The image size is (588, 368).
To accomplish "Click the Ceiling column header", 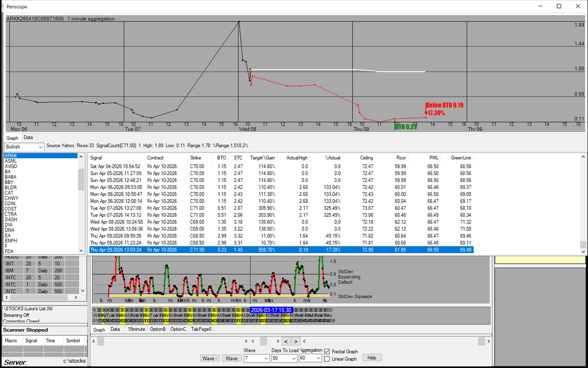I will click(x=359, y=158).
